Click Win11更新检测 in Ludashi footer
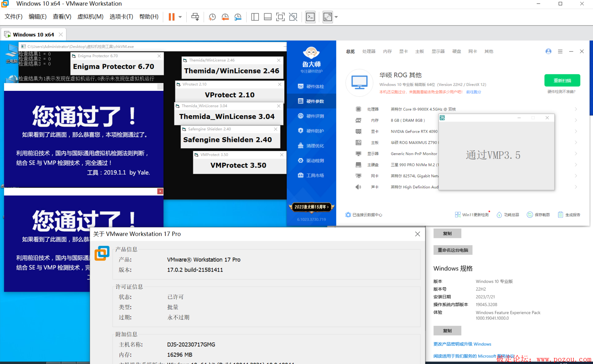Viewport: 593px width, 364px height. coord(472,215)
